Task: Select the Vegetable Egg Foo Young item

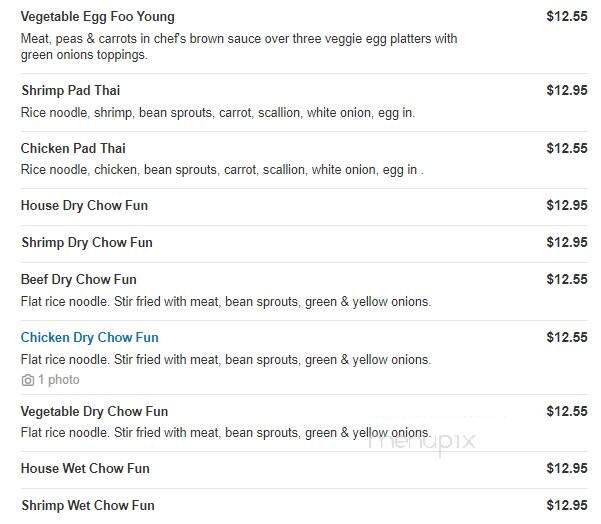Action: [x=97, y=17]
